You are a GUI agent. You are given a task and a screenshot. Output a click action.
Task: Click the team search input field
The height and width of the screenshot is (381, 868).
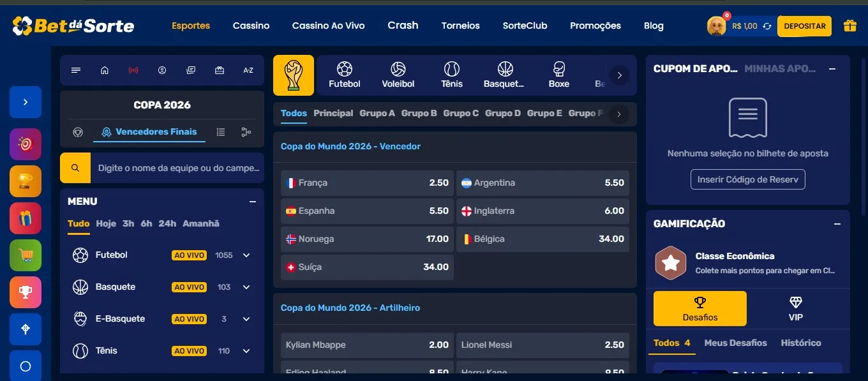[x=177, y=168]
